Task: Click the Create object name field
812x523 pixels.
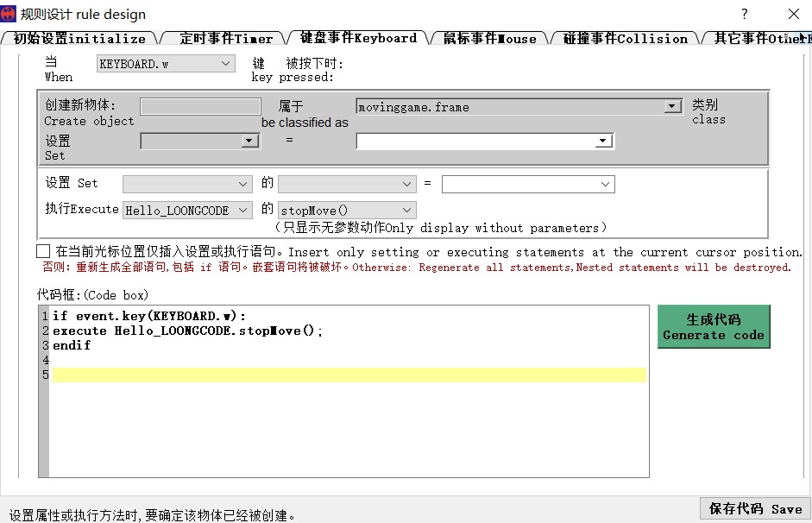Action: pos(200,106)
